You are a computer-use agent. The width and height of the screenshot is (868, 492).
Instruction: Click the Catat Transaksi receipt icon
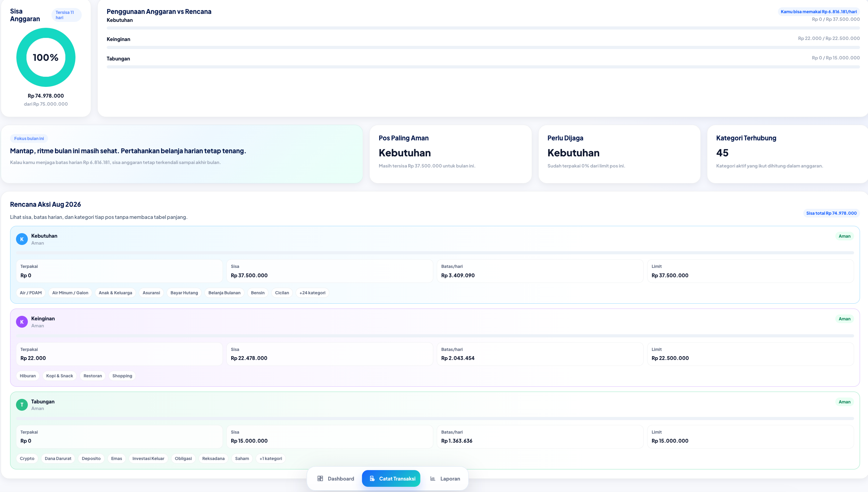(372, 478)
